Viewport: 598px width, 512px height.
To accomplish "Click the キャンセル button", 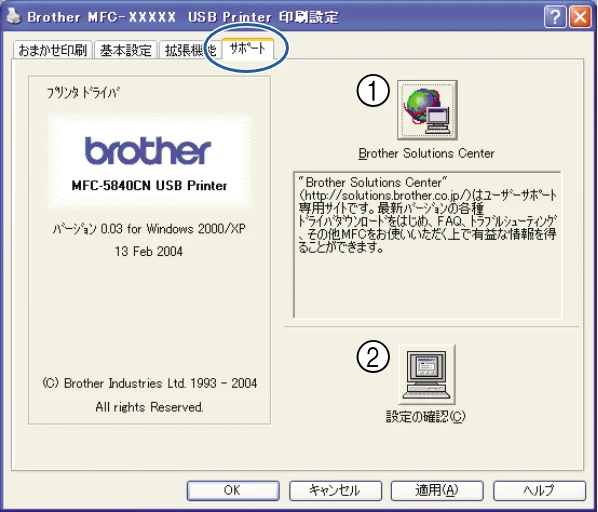I will pos(335,490).
